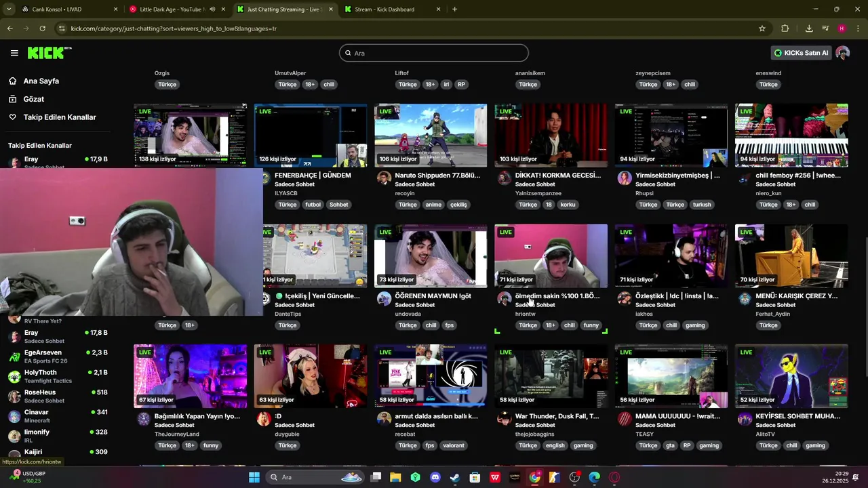Open the Chrome extensions puzzle icon
868x488 pixels.
[x=785, y=28]
